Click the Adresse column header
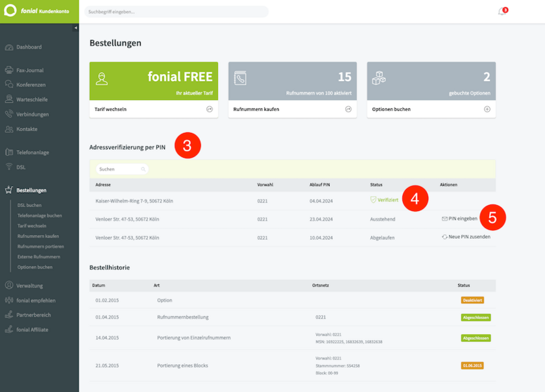545x392 pixels. click(x=103, y=185)
